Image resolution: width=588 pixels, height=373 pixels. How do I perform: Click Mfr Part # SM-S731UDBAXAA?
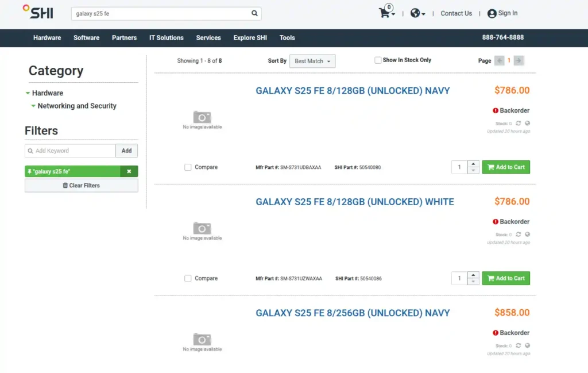click(x=288, y=167)
